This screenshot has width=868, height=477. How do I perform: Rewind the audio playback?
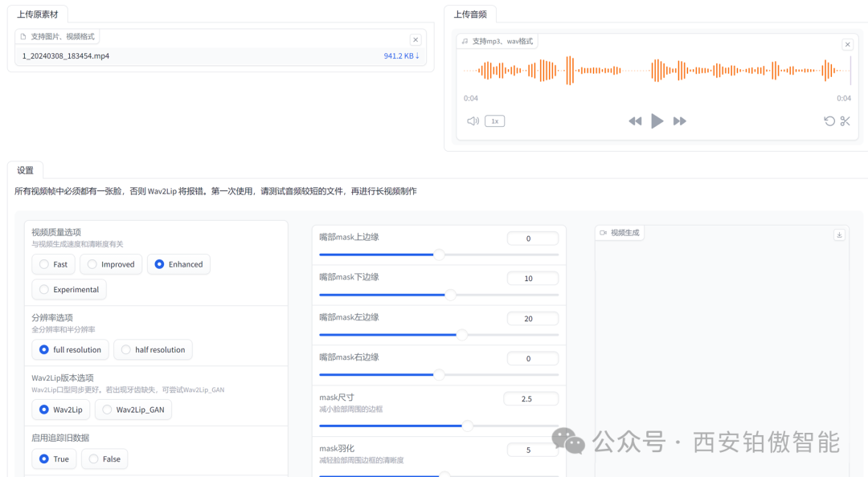click(635, 120)
